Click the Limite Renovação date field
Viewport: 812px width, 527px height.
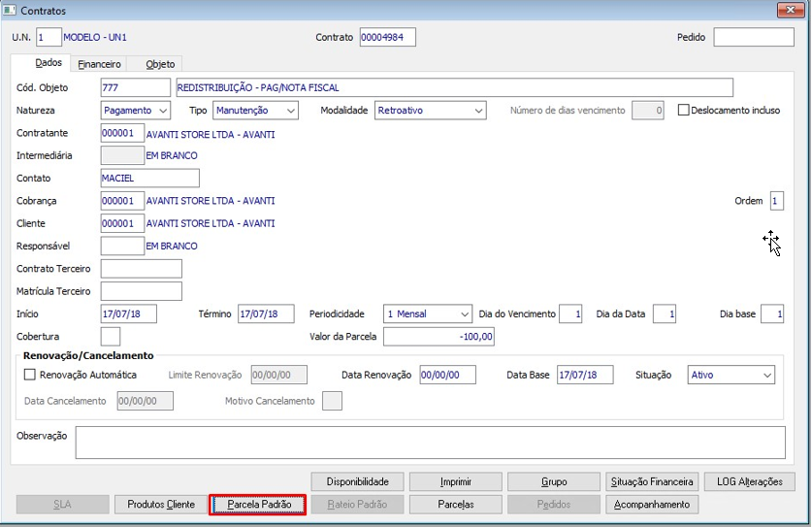point(279,375)
